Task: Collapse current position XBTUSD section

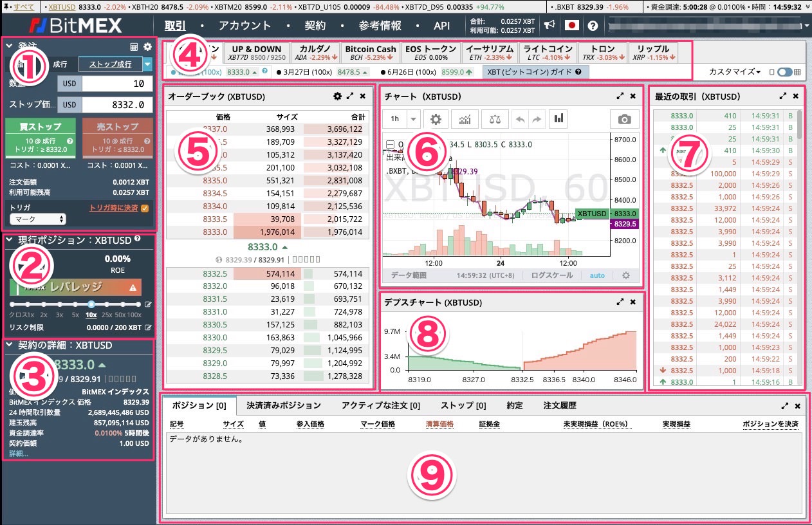Action: [x=9, y=240]
